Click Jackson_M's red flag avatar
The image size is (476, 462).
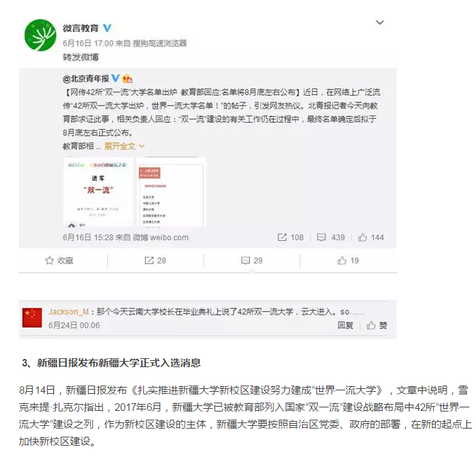32,318
